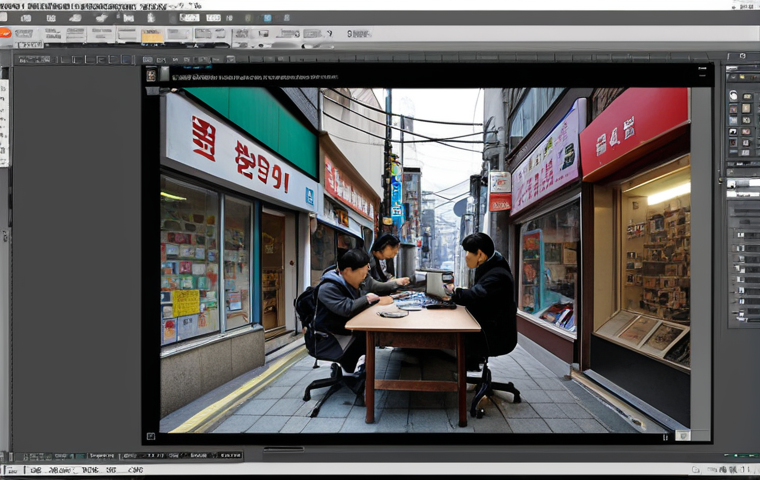This screenshot has width=760, height=480.
Task: Click the blue square icon in the top dark toolbar
Action: pos(267,18)
